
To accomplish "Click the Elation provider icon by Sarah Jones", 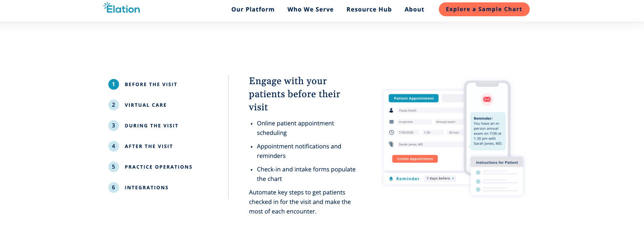I will tap(391, 144).
